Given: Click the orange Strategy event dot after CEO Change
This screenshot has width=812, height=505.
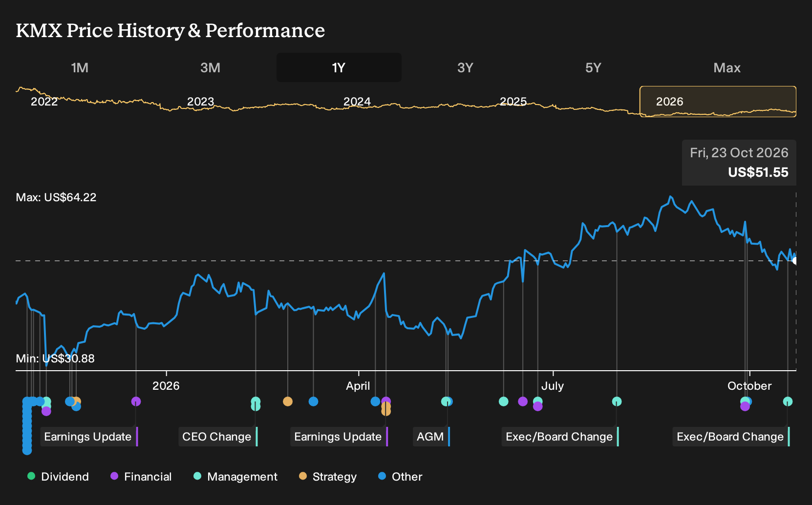Looking at the screenshot, I should (x=288, y=401).
